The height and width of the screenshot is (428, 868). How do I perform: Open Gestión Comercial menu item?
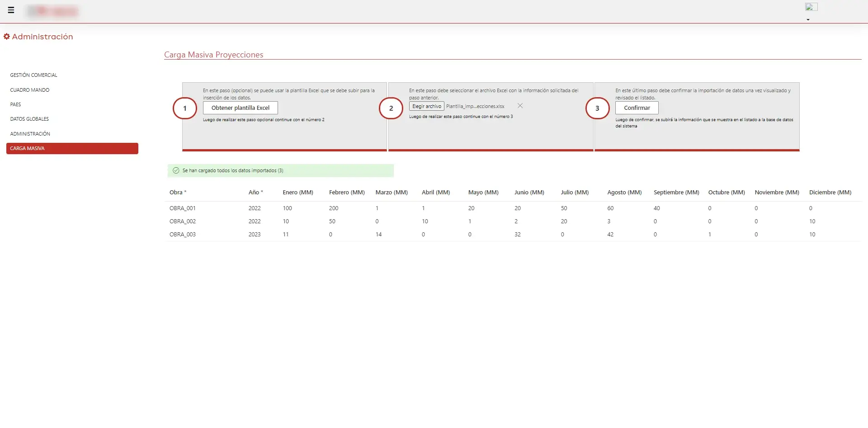[34, 75]
